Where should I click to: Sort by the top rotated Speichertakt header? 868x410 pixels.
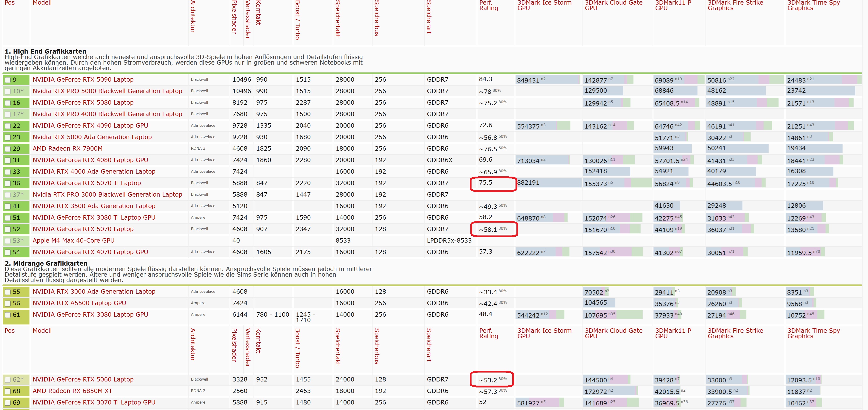pos(337,19)
